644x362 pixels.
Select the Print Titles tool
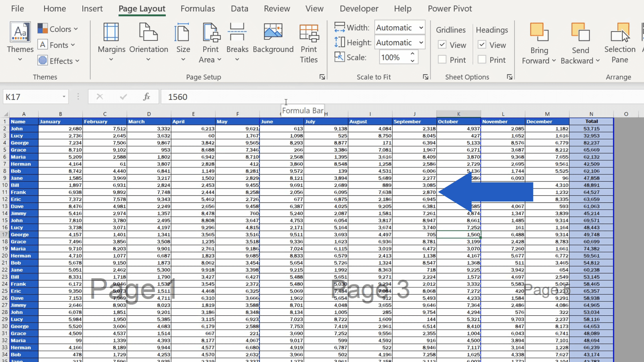click(x=308, y=44)
